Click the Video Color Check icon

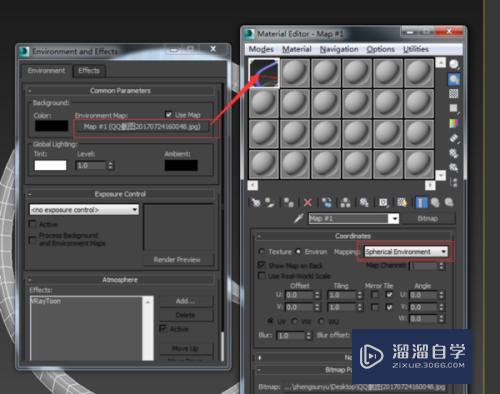[x=454, y=123]
